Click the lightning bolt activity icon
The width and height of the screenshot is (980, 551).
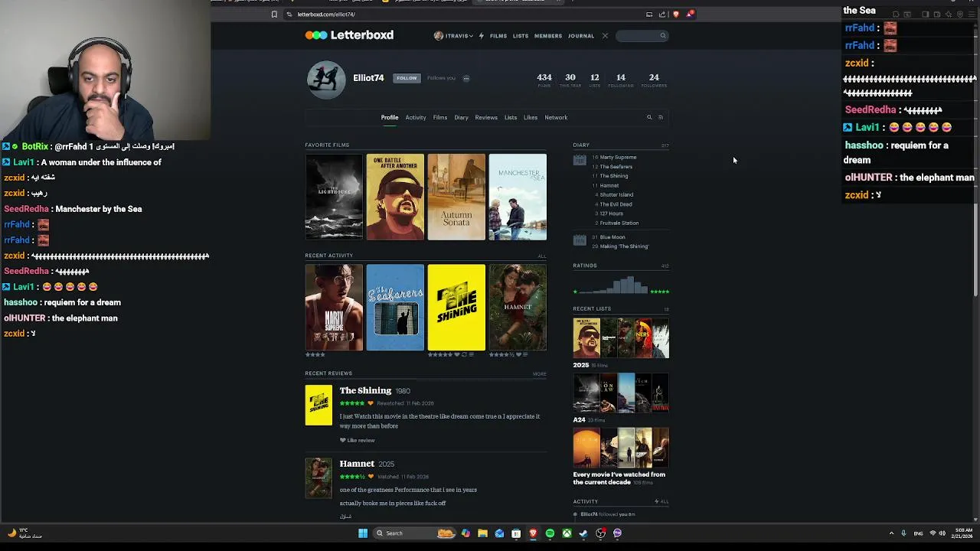coord(482,36)
